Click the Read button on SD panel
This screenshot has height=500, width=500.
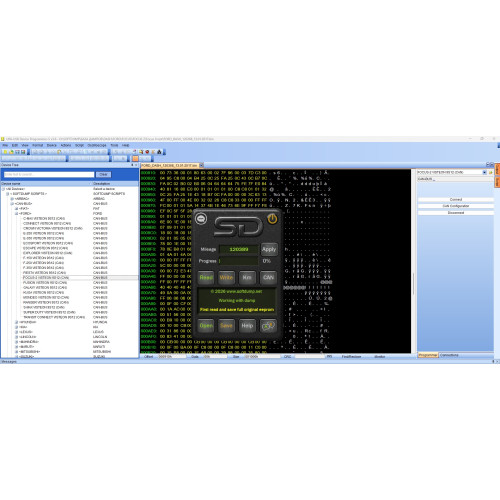click(x=206, y=277)
